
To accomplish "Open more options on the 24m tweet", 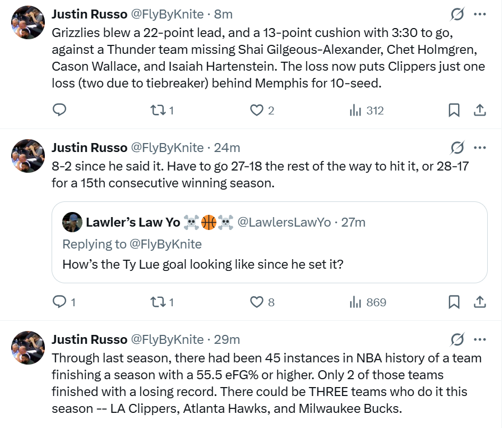I will (480, 148).
